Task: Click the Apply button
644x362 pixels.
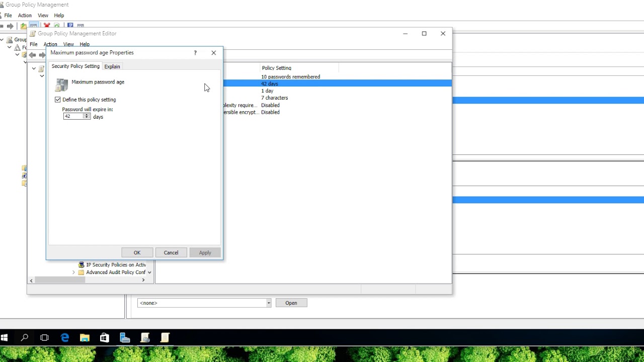Action: pos(205,252)
